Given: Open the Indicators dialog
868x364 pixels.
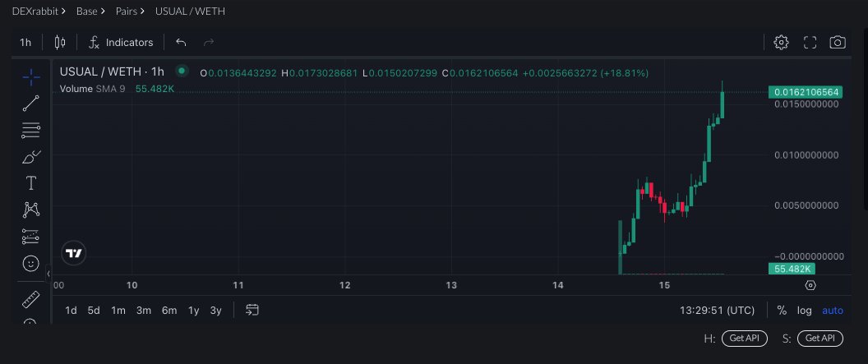Looking at the screenshot, I should (121, 42).
